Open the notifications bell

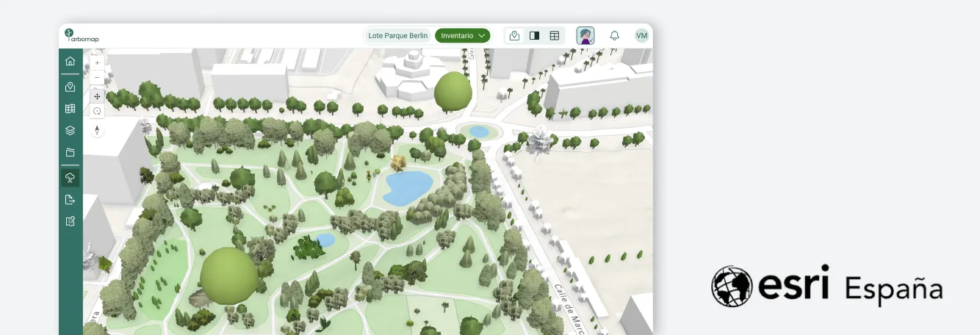coord(615,35)
